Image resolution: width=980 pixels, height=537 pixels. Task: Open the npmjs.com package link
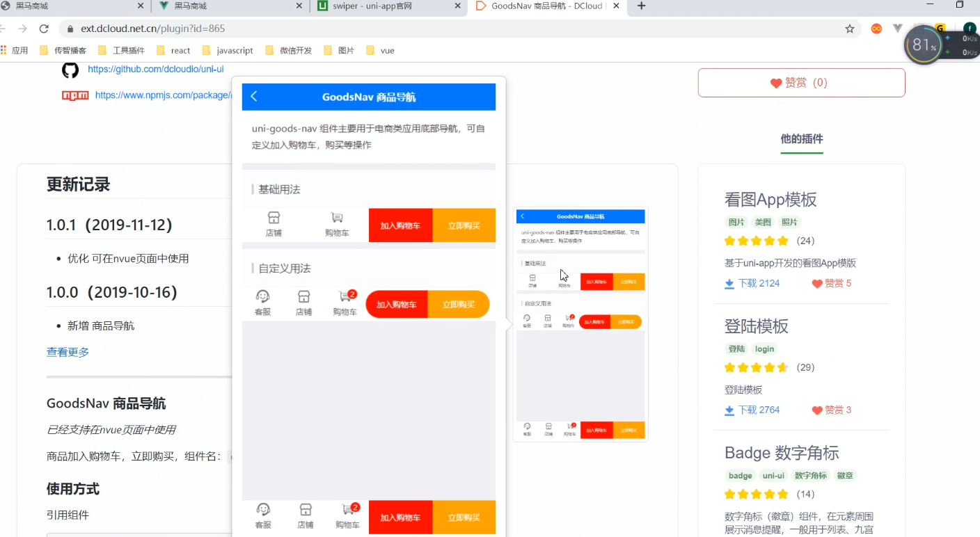point(164,95)
